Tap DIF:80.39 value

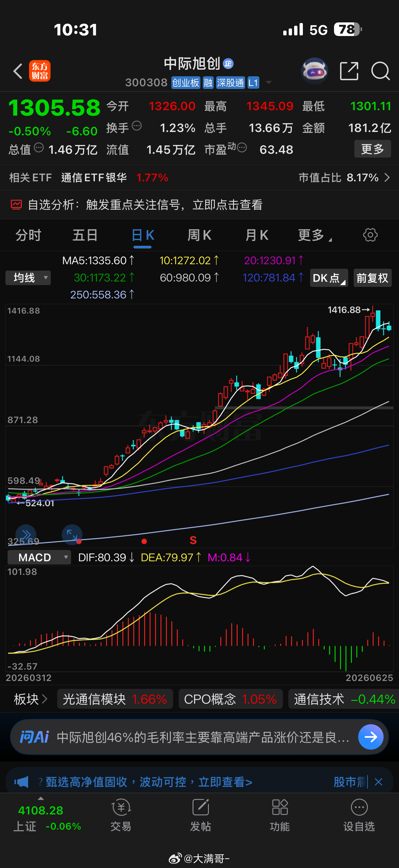106,557
